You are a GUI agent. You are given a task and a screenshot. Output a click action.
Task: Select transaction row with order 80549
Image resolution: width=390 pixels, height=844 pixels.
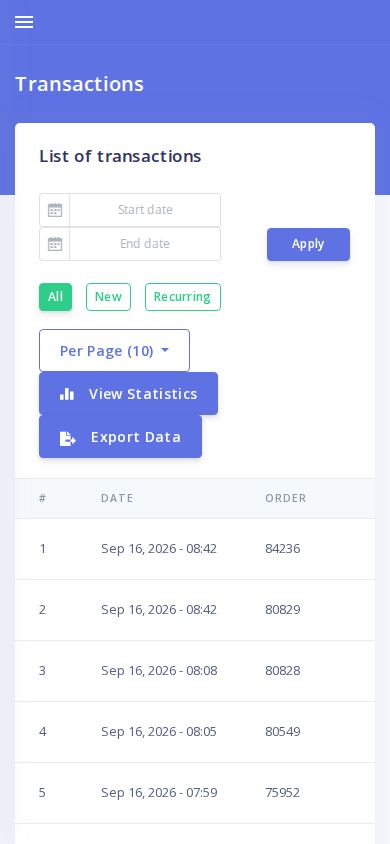[x=195, y=732]
